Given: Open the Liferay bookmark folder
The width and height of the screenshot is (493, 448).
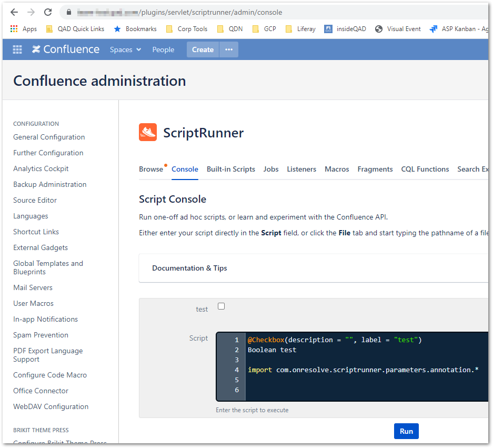Looking at the screenshot, I should click(x=300, y=29).
